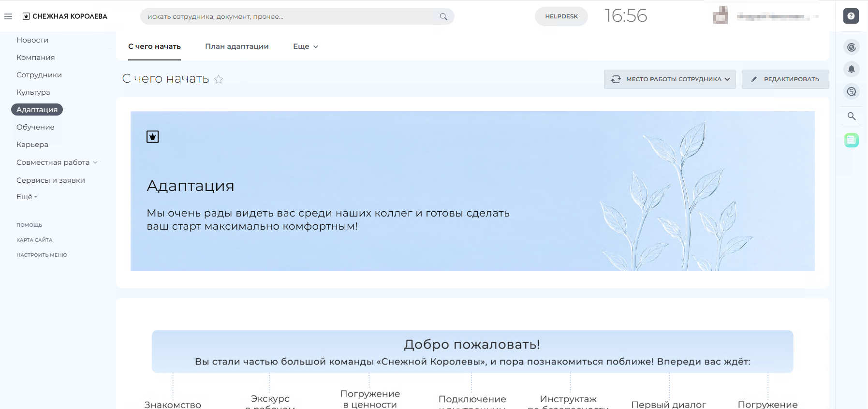
Task: Click the Добро пожаловать! heading
Action: pyautogui.click(x=472, y=345)
